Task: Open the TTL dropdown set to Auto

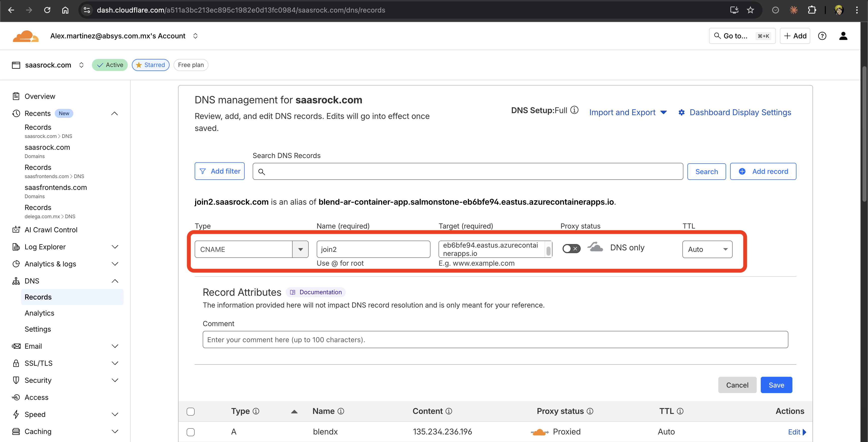Action: pos(707,249)
